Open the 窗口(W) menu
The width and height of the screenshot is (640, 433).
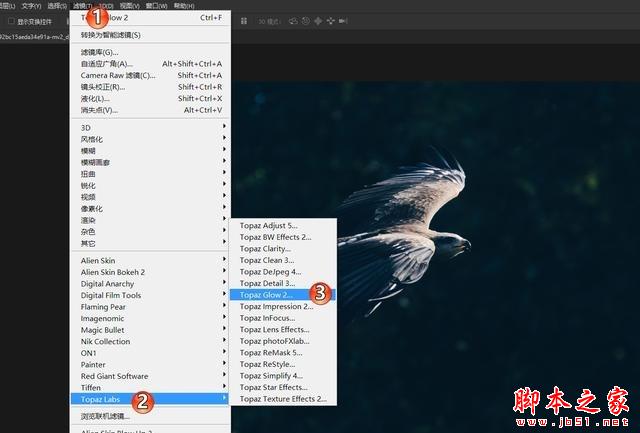click(x=156, y=6)
